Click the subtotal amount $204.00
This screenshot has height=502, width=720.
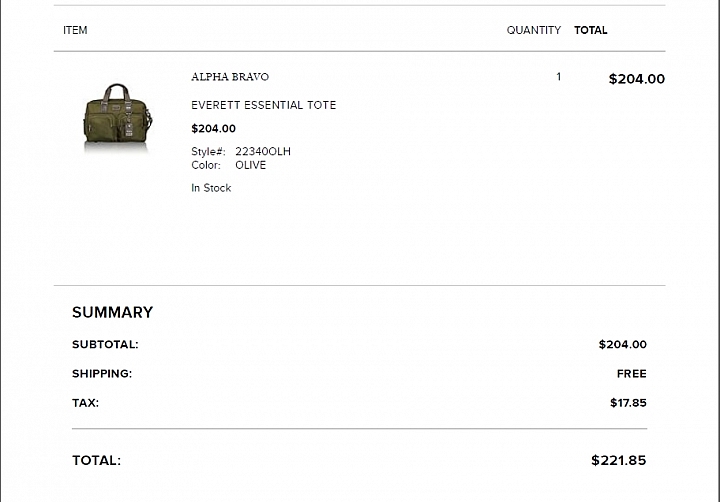(x=623, y=344)
